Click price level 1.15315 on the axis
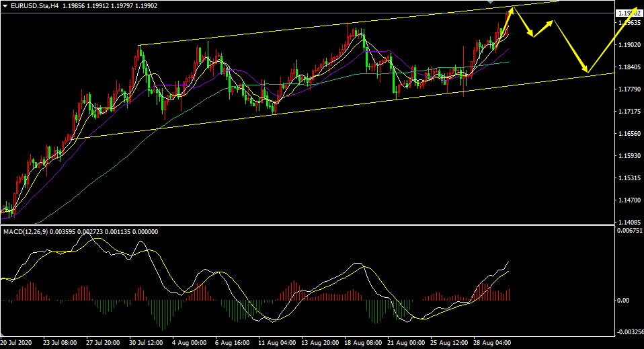 pyautogui.click(x=630, y=178)
